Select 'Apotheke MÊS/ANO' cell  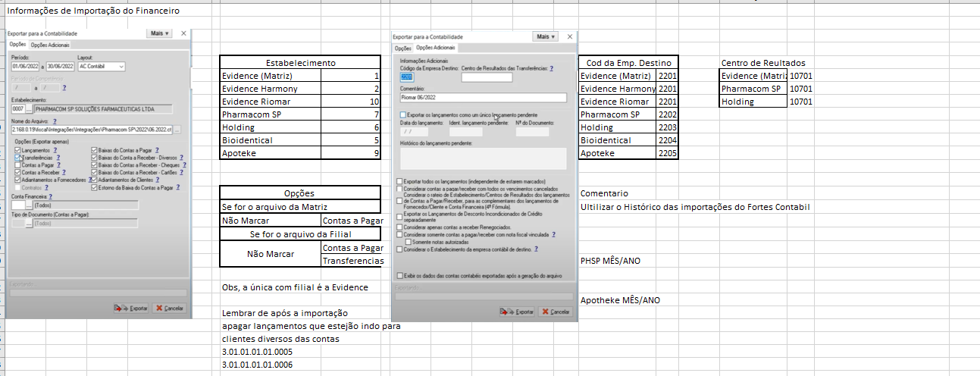pos(620,300)
